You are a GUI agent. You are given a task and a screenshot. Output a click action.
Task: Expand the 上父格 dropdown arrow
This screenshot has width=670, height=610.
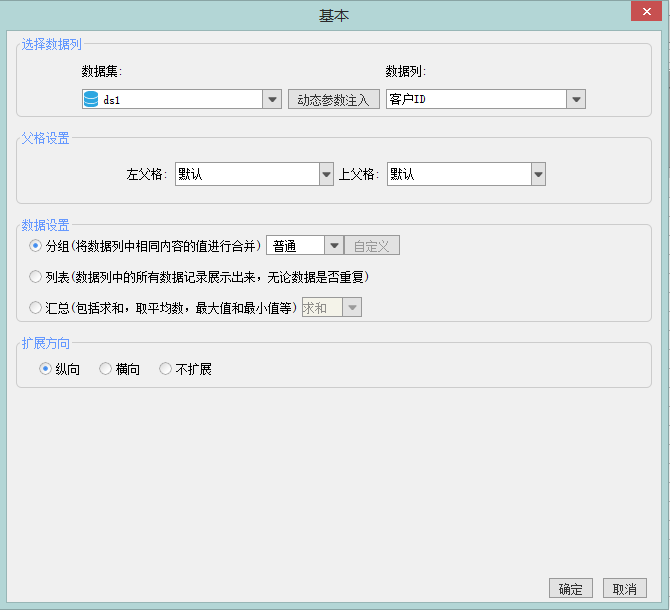pyautogui.click(x=538, y=174)
